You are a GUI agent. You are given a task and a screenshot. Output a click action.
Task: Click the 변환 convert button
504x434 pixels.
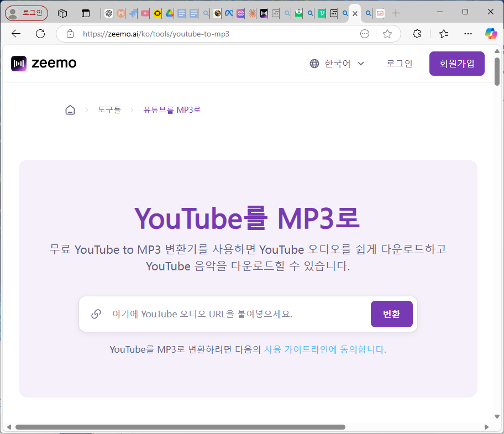[x=391, y=314]
